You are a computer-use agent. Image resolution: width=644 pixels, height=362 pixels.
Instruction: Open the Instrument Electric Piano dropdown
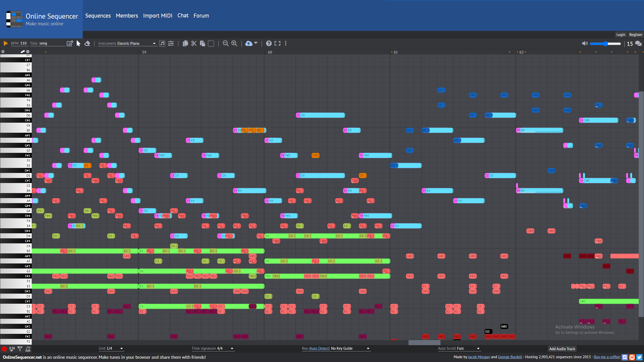click(x=127, y=43)
